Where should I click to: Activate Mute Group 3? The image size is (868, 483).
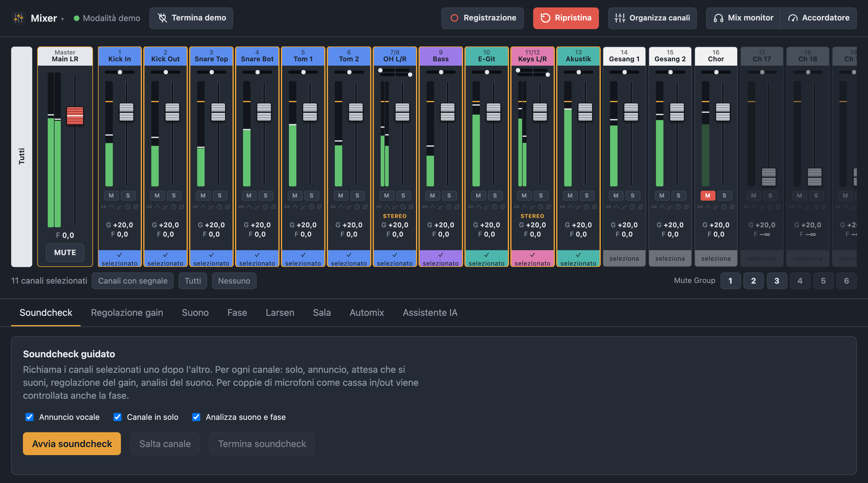(777, 281)
